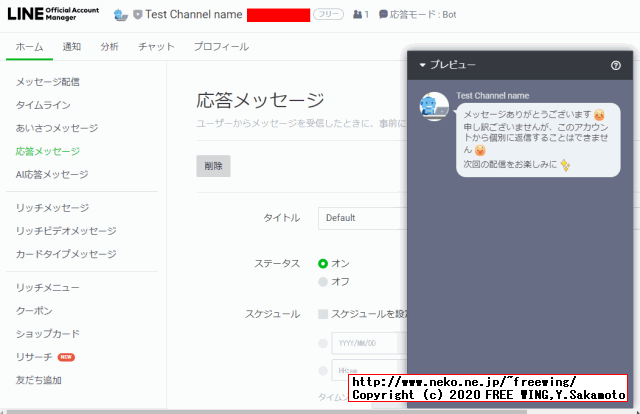Click the preview message bubble text
Viewport: 640px width, 414px height.
click(x=538, y=140)
